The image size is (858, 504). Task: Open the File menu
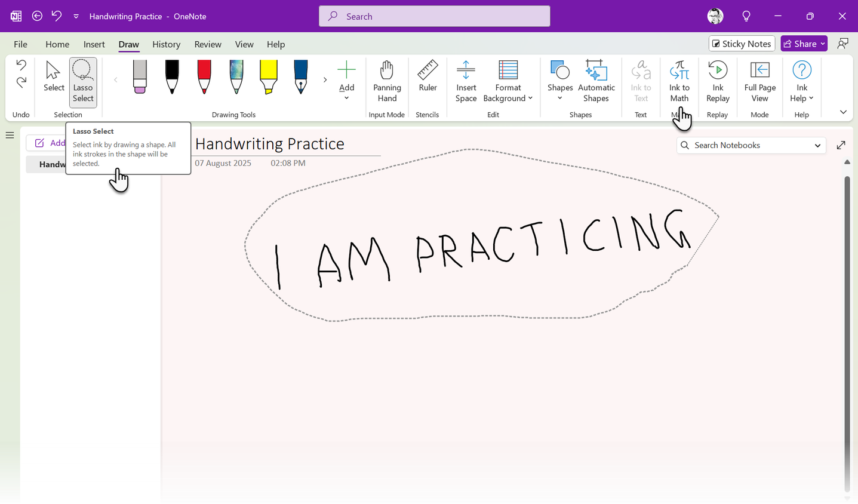tap(20, 44)
